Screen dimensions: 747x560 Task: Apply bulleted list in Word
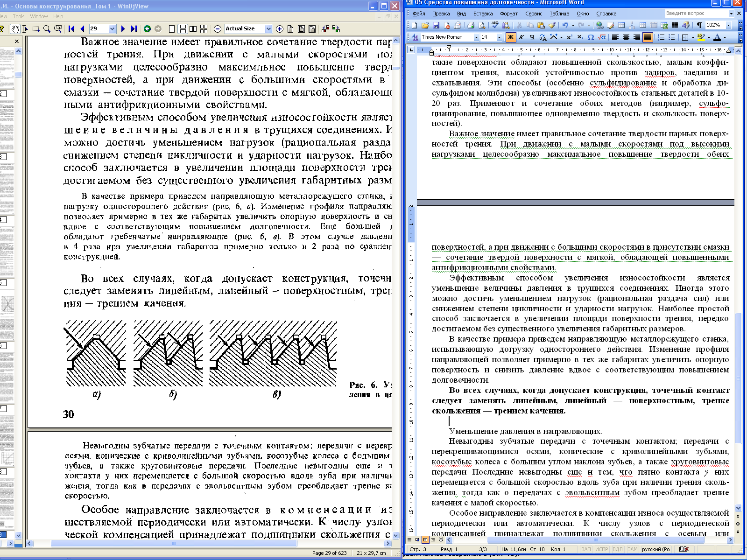[671, 37]
